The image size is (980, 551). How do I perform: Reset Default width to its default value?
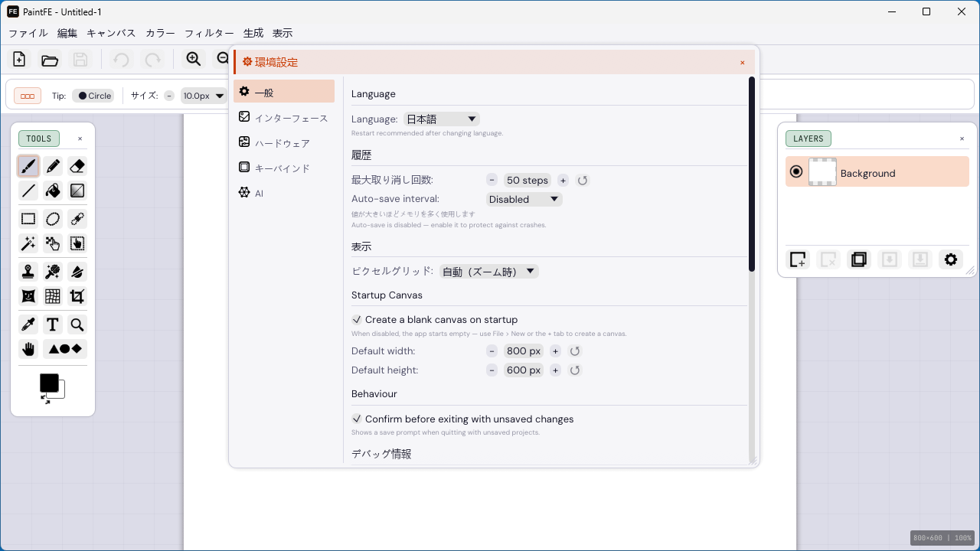click(x=575, y=351)
